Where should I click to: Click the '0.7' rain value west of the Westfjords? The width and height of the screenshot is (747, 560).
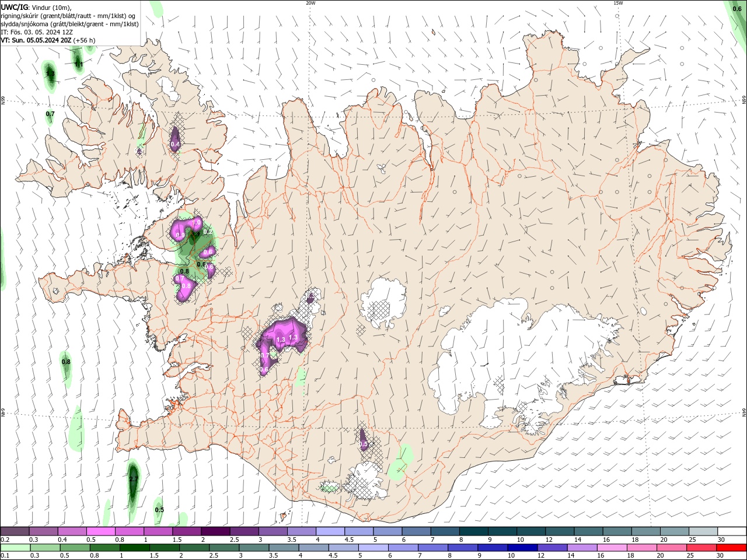[50, 114]
